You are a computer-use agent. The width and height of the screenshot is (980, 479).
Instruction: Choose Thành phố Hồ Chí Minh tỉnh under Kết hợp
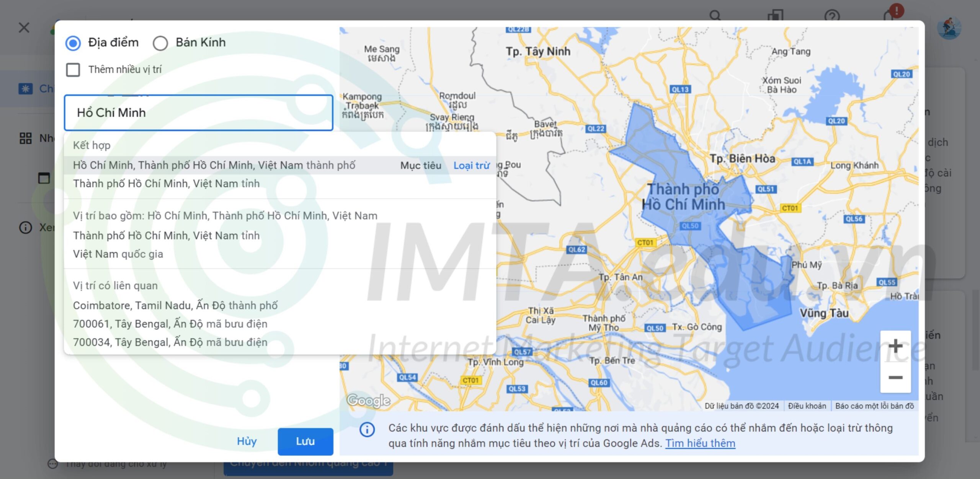pyautogui.click(x=280, y=184)
